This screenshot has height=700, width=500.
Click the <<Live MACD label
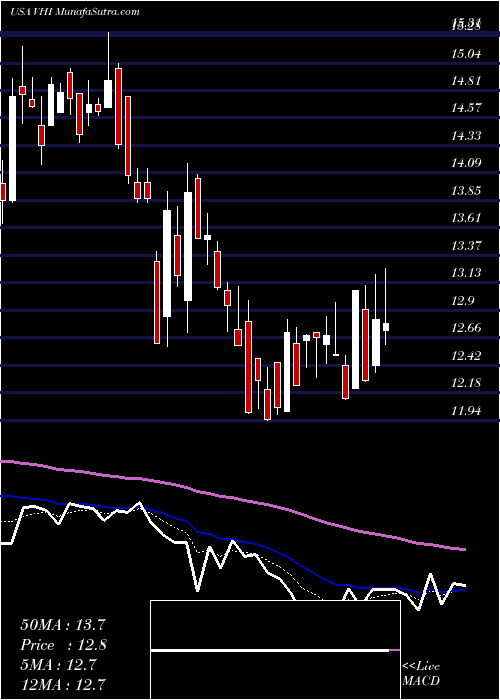tap(421, 673)
